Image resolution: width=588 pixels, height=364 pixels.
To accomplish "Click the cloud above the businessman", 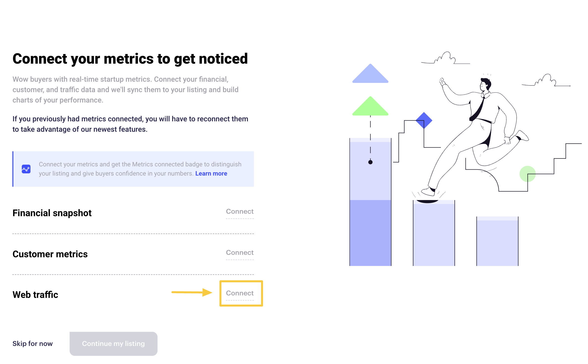I will coord(446,58).
